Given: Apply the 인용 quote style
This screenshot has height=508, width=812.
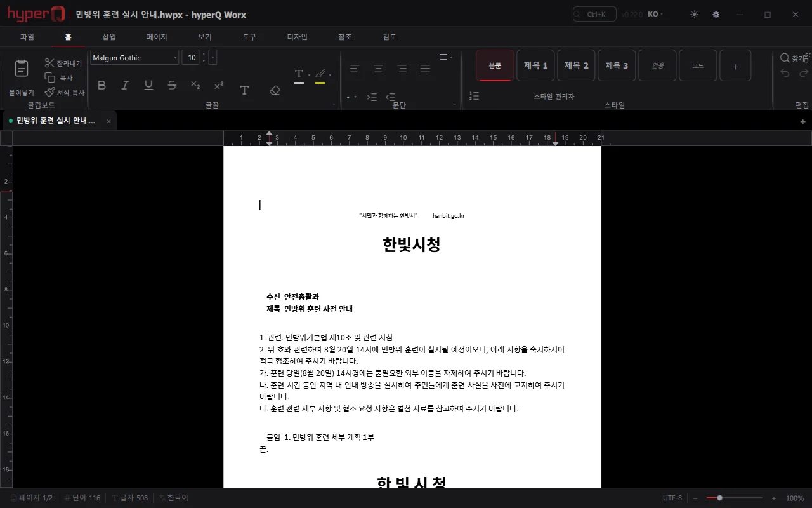Looking at the screenshot, I should point(657,65).
